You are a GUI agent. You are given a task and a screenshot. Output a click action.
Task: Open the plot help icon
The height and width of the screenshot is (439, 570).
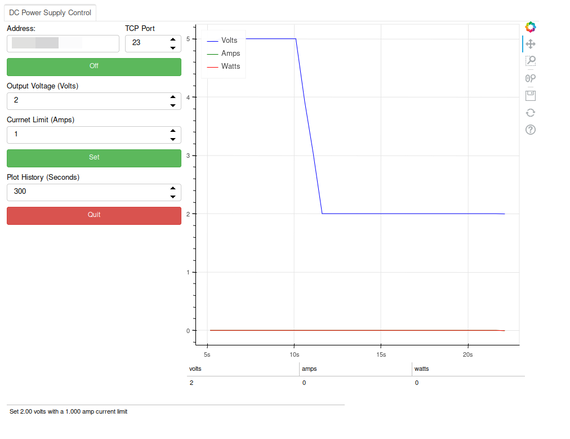click(x=530, y=130)
